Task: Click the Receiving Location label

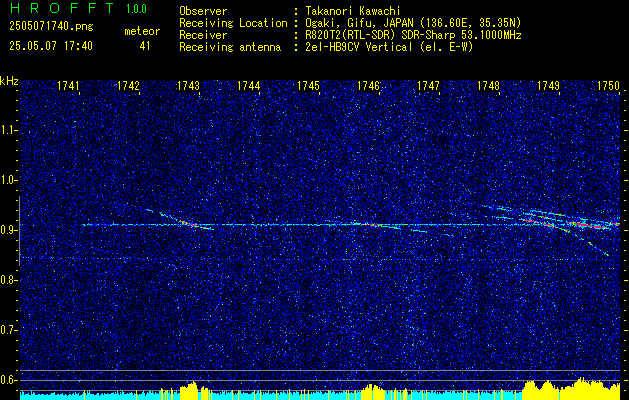Action: point(233,23)
